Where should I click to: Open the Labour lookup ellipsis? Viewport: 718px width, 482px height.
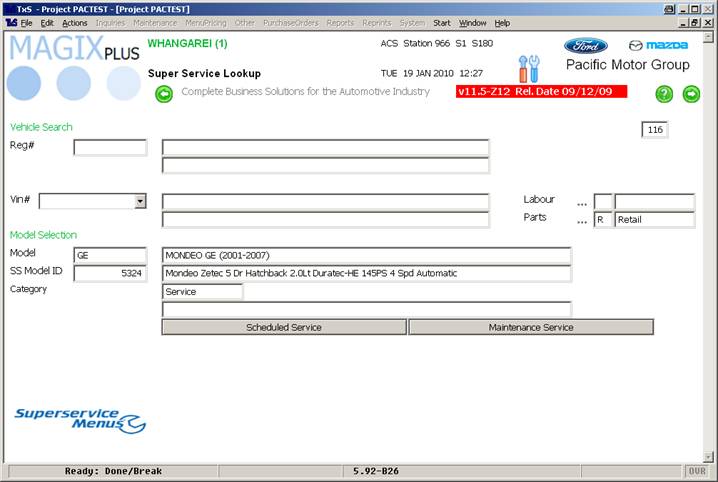coord(581,201)
